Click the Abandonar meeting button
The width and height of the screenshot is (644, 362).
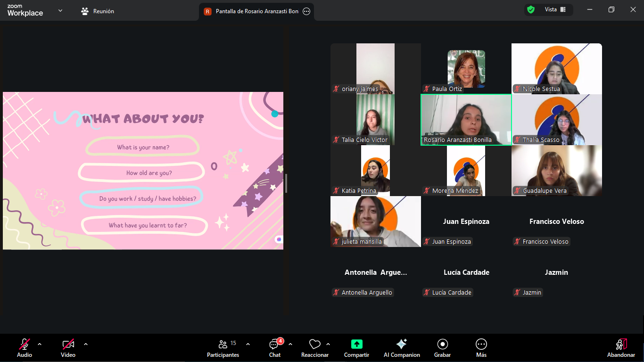pyautogui.click(x=621, y=348)
